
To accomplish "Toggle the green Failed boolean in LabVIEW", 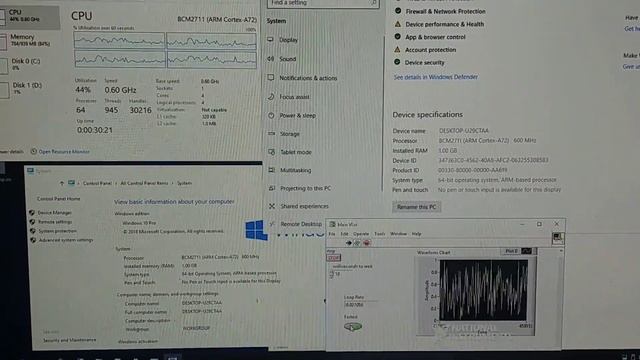I will tap(353, 327).
